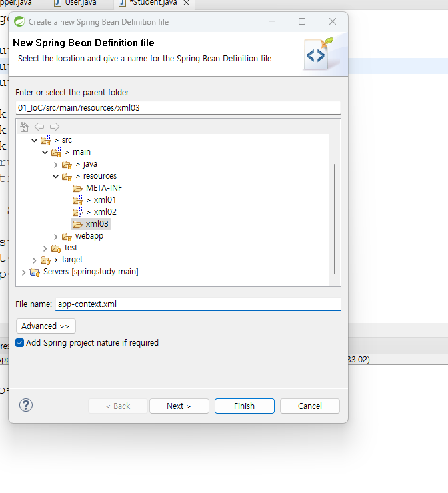The height and width of the screenshot is (493, 448).
Task: Select the xml03 tree item label
Action: [97, 224]
